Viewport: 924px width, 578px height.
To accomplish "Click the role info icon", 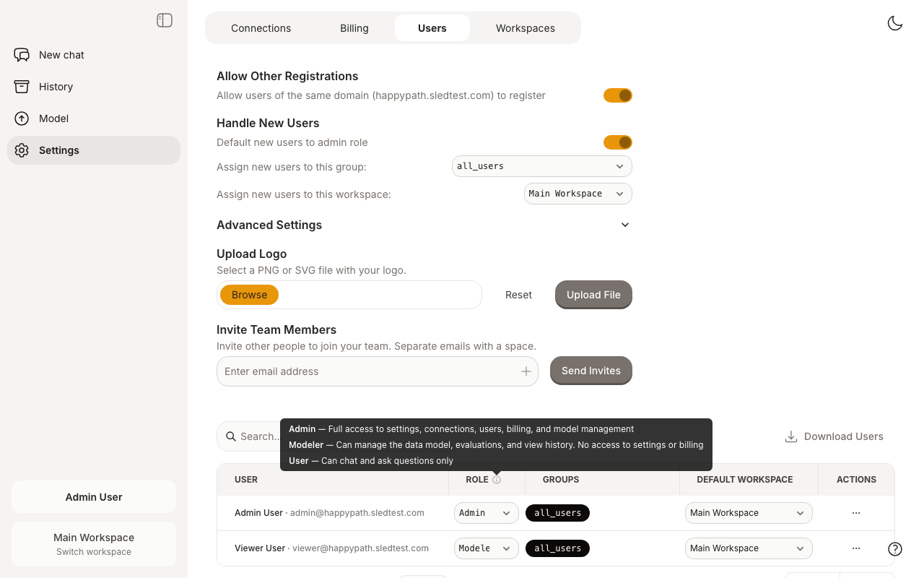I will click(x=497, y=480).
